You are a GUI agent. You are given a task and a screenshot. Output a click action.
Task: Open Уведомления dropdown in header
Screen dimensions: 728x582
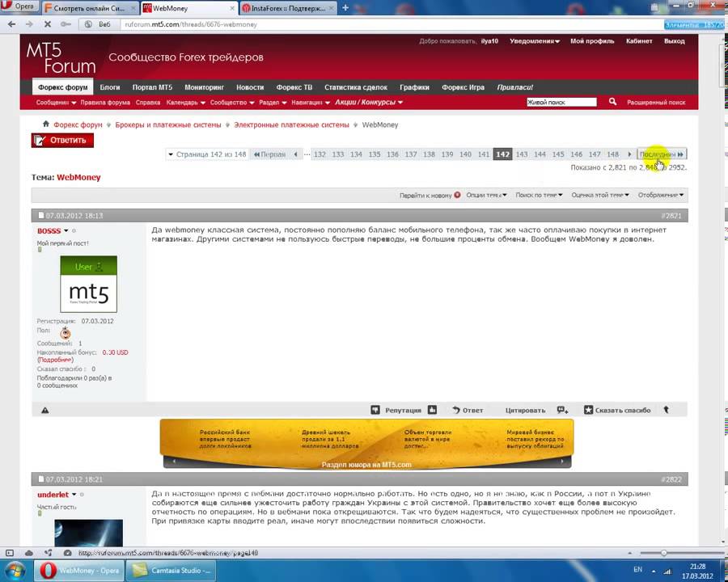tap(535, 41)
